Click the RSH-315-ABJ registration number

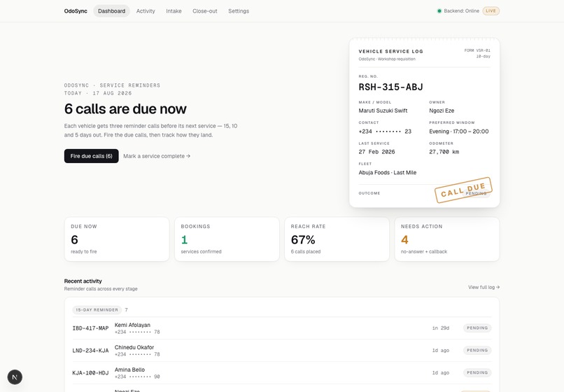(x=390, y=87)
